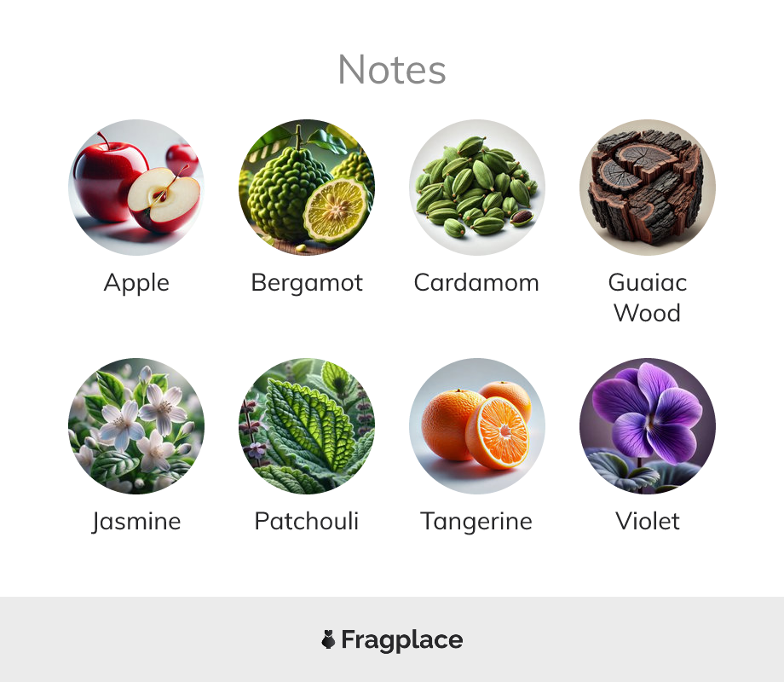Click the Notes heading

point(392,70)
